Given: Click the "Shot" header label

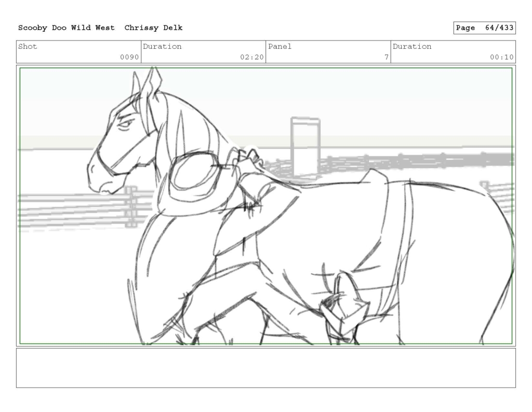Looking at the screenshot, I should [x=28, y=46].
